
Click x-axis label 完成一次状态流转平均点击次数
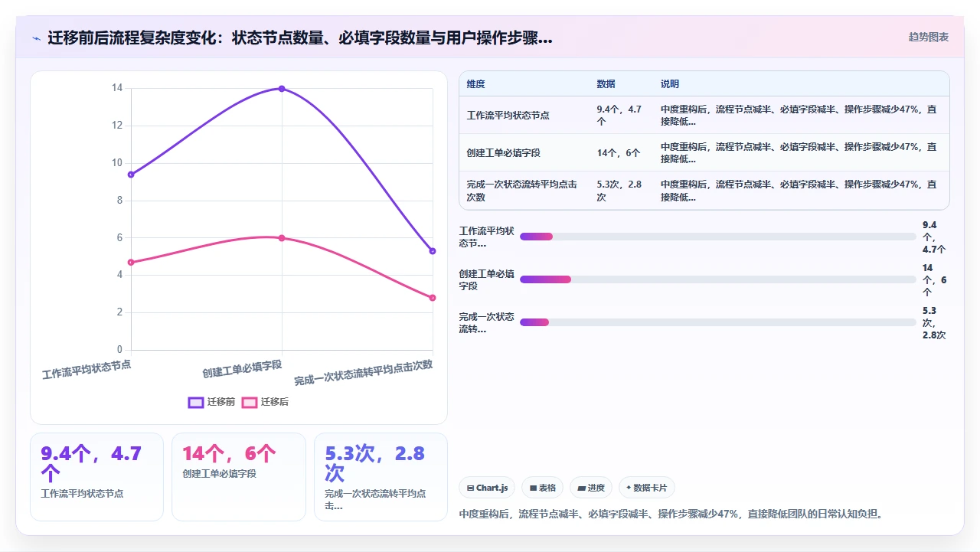click(x=364, y=372)
